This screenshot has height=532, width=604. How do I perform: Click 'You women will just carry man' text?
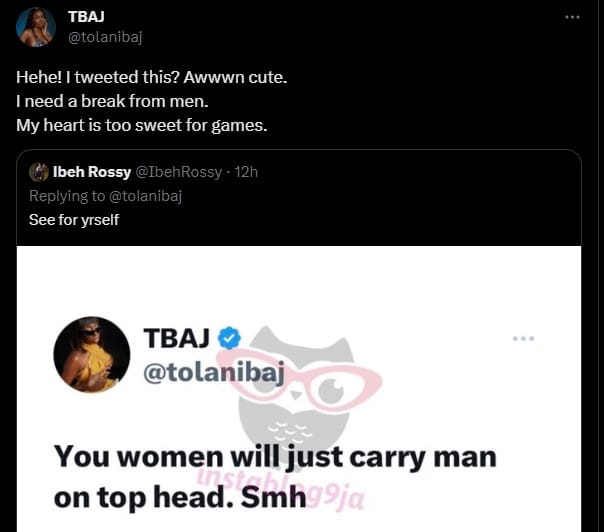click(275, 457)
